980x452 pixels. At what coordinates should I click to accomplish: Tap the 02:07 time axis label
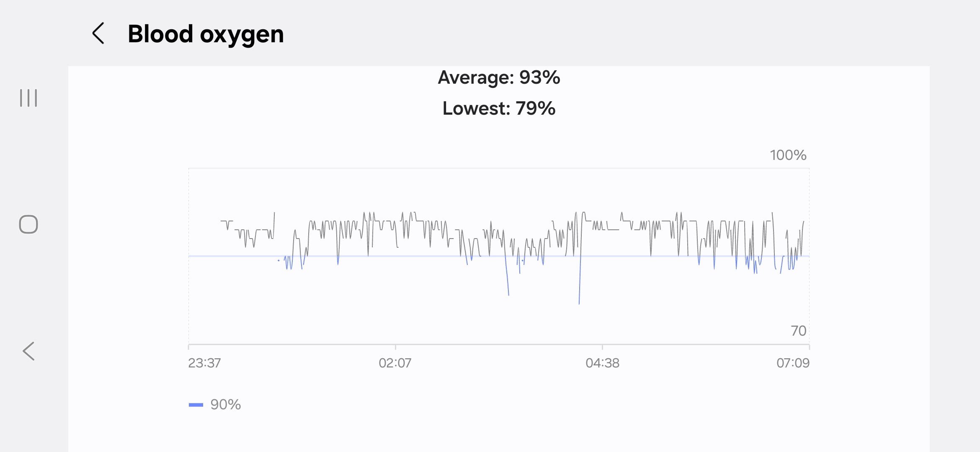point(395,363)
